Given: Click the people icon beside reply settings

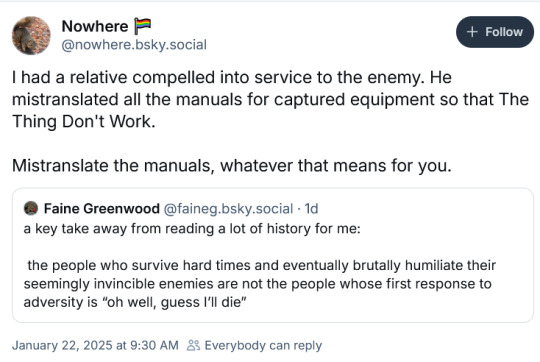Looking at the screenshot, I should pyautogui.click(x=193, y=345).
